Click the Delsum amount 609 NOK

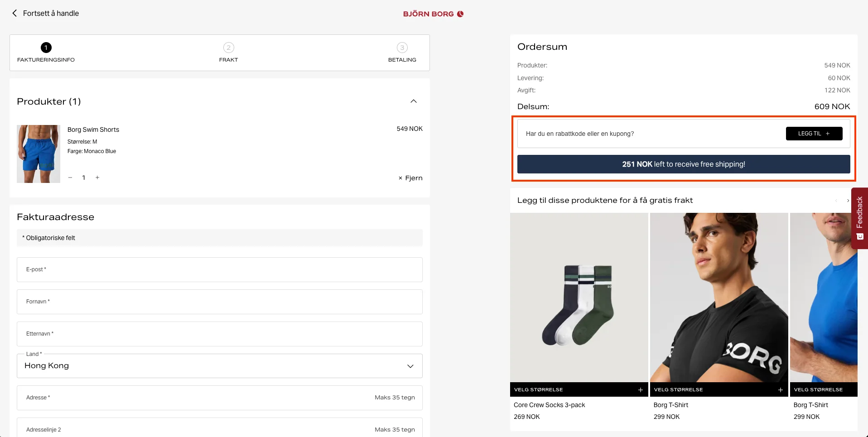832,106
